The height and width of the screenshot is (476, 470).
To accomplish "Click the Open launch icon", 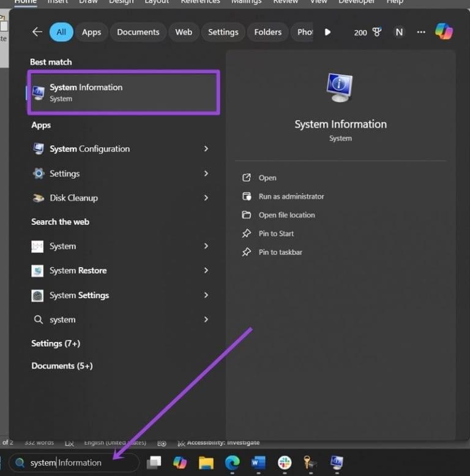I will coord(247,177).
